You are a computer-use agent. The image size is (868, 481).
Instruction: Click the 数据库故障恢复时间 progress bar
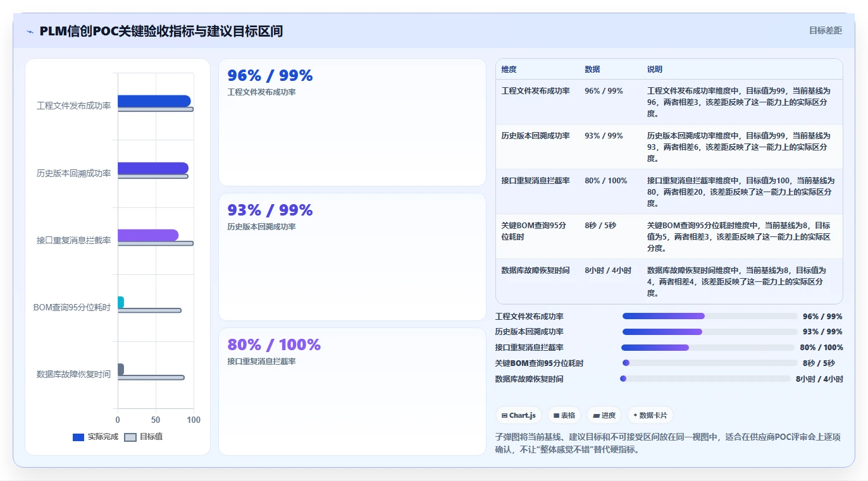pyautogui.click(x=705, y=379)
